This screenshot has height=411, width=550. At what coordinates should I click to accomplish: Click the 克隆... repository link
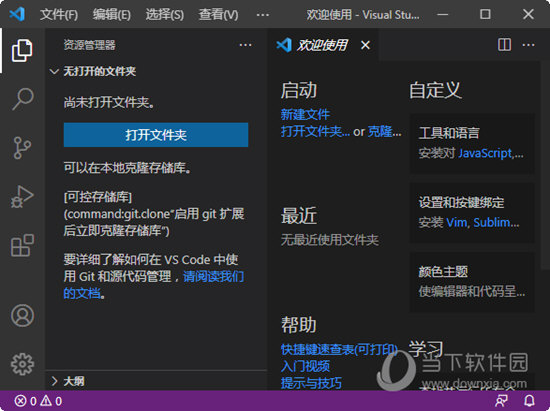pos(384,132)
